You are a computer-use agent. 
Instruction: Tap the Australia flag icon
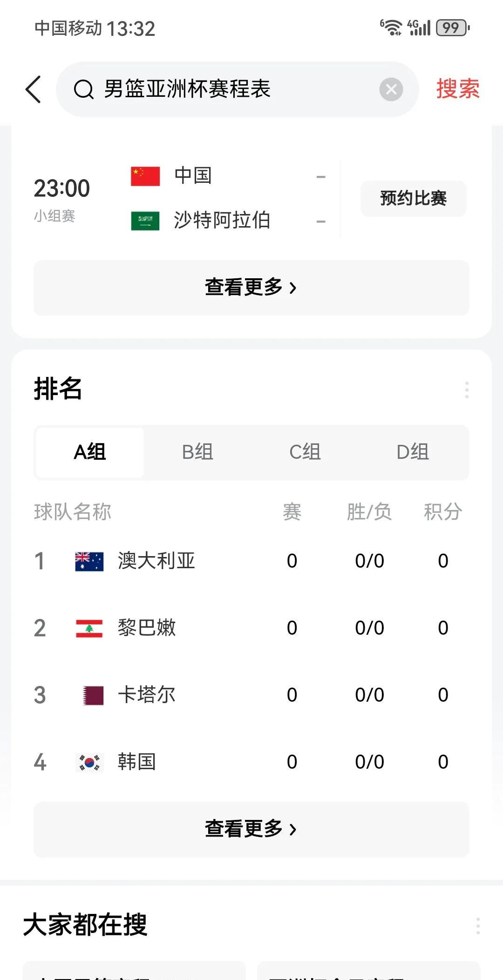click(x=89, y=561)
